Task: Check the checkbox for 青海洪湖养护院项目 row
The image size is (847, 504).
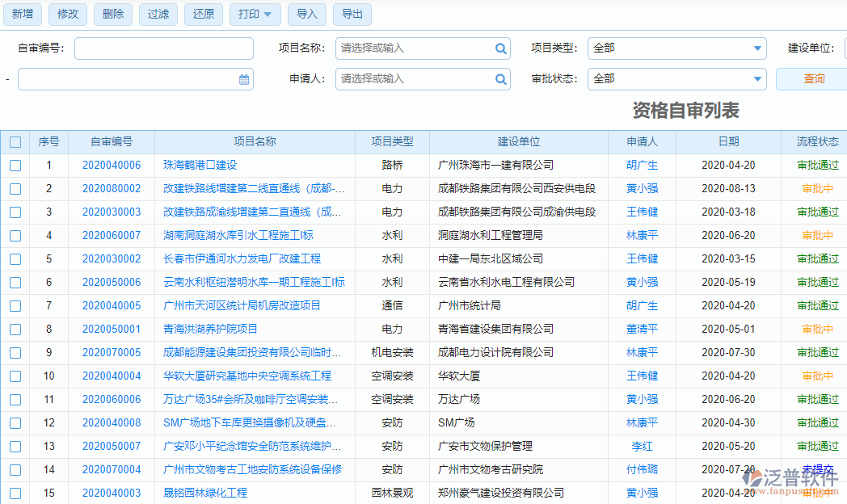Action: click(x=15, y=329)
